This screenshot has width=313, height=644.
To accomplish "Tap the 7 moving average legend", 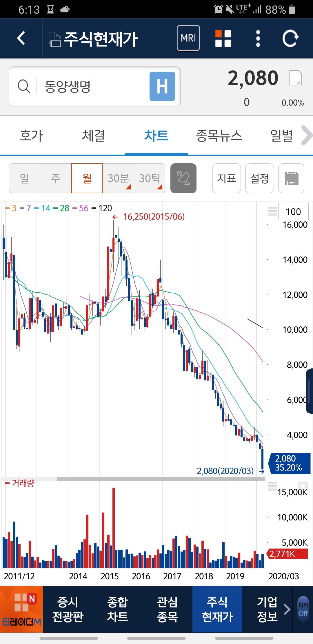I will pos(25,208).
